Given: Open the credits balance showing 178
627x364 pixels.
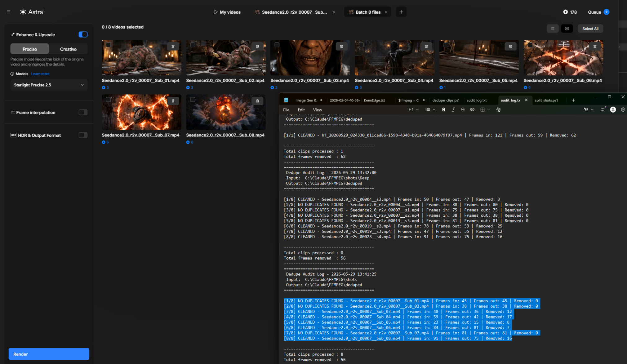Looking at the screenshot, I should 570,12.
